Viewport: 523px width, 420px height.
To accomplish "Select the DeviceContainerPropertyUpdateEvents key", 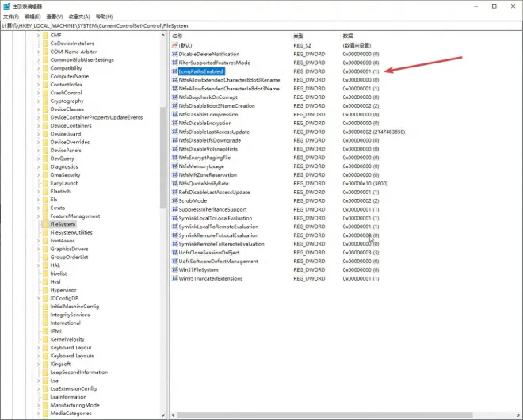I will coord(97,117).
